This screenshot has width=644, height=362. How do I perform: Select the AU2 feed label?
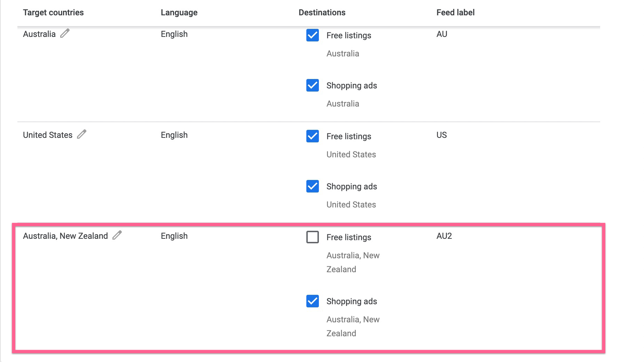tap(444, 236)
